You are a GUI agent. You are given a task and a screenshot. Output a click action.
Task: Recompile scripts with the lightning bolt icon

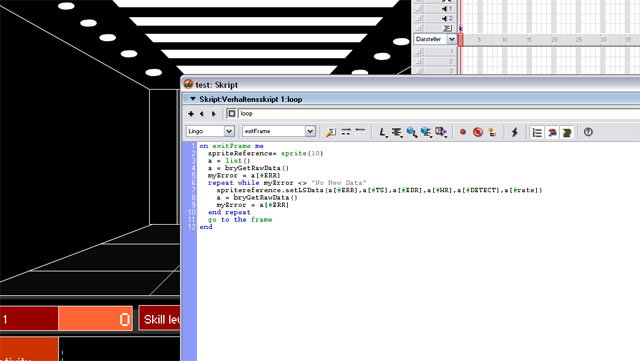(514, 132)
